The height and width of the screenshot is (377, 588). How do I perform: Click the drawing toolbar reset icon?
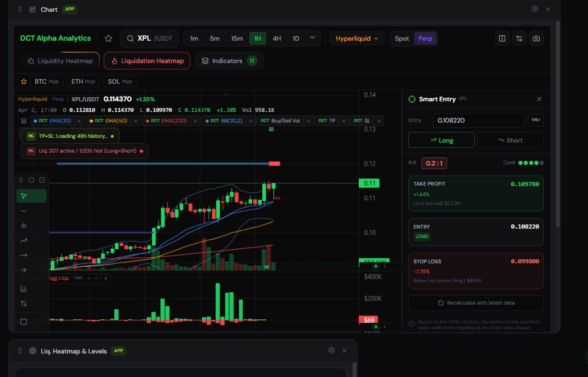point(31,180)
